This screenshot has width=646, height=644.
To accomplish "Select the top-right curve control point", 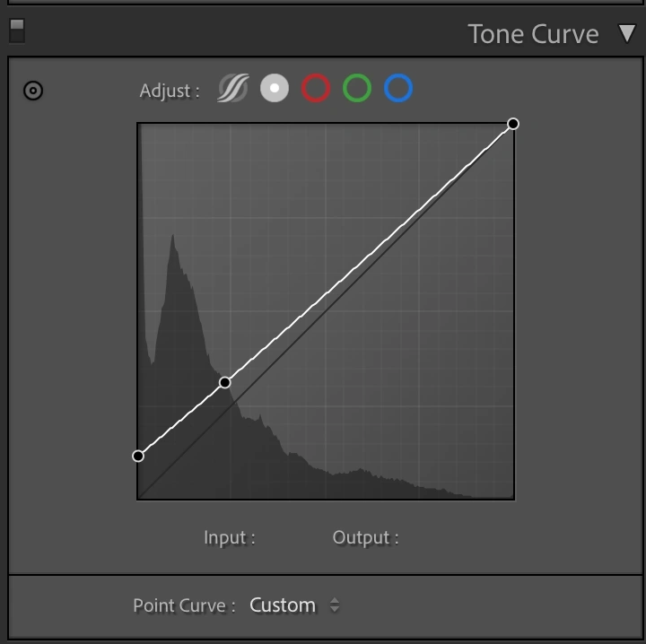I will point(513,123).
